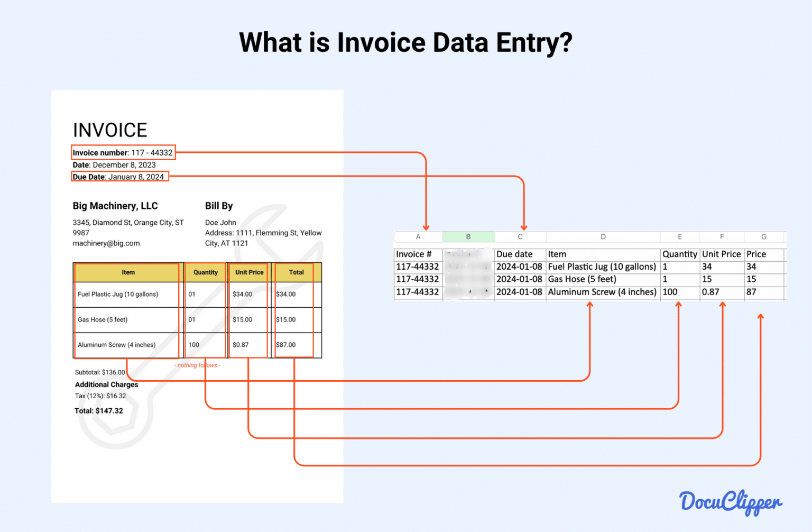Click the Due date spreadsheet header cell
This screenshot has width=812, height=532.
pyautogui.click(x=515, y=254)
